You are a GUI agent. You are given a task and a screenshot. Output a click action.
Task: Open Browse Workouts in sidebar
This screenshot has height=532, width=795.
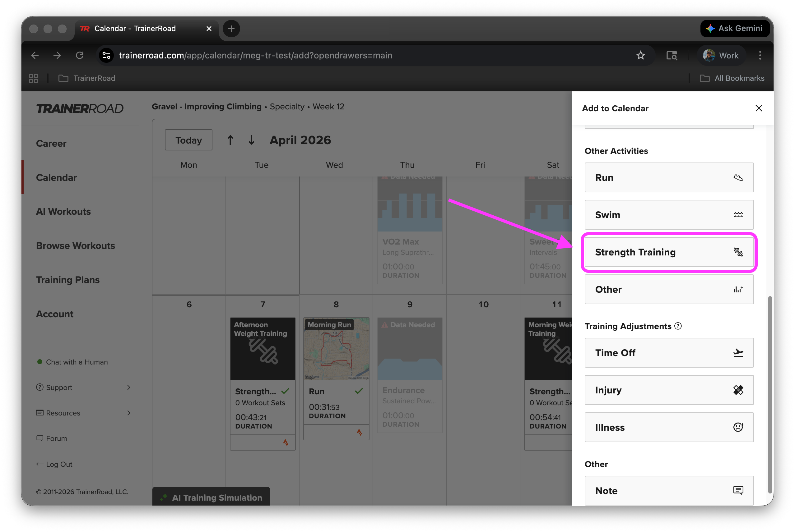click(75, 245)
